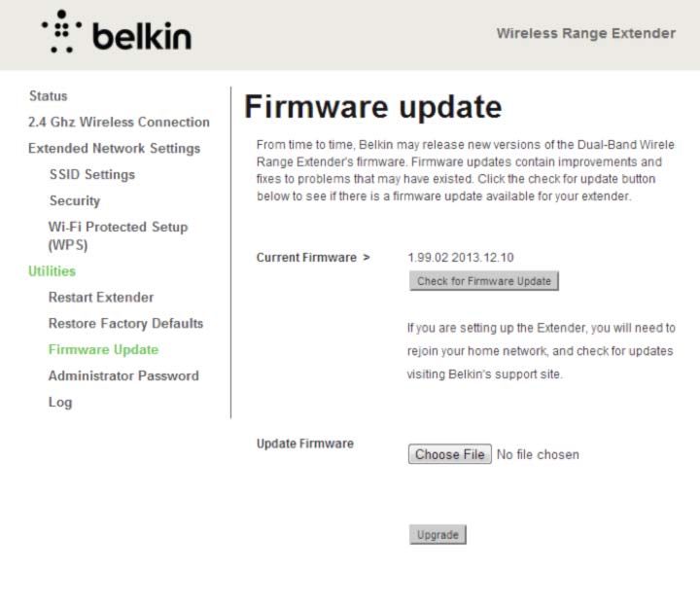Click the Upgrade button

(x=437, y=534)
